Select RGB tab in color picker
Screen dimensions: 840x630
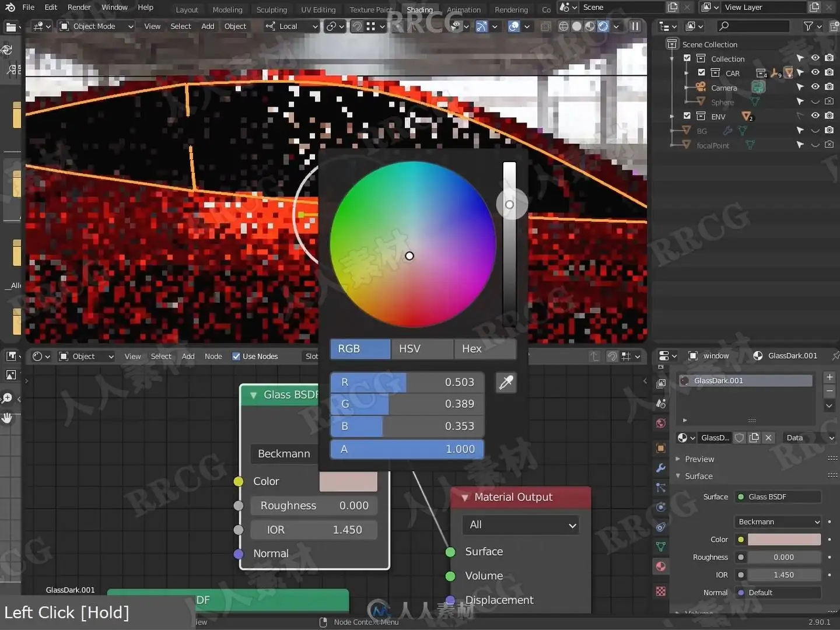click(x=360, y=349)
